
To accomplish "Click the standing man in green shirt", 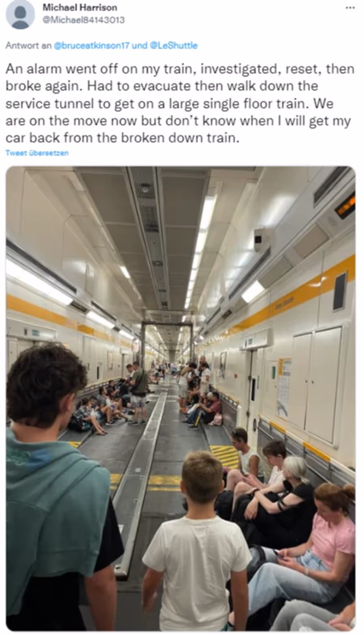I will click(139, 392).
